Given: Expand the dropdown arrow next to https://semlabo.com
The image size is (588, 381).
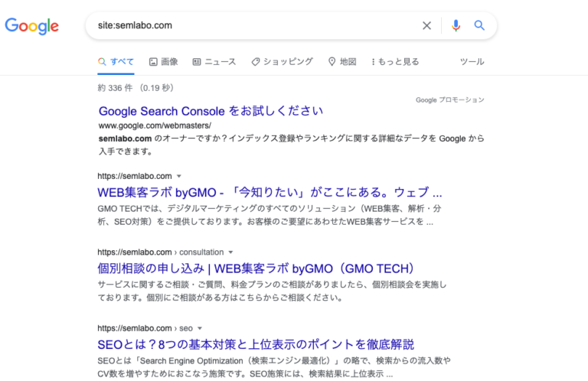Looking at the screenshot, I should tap(179, 176).
